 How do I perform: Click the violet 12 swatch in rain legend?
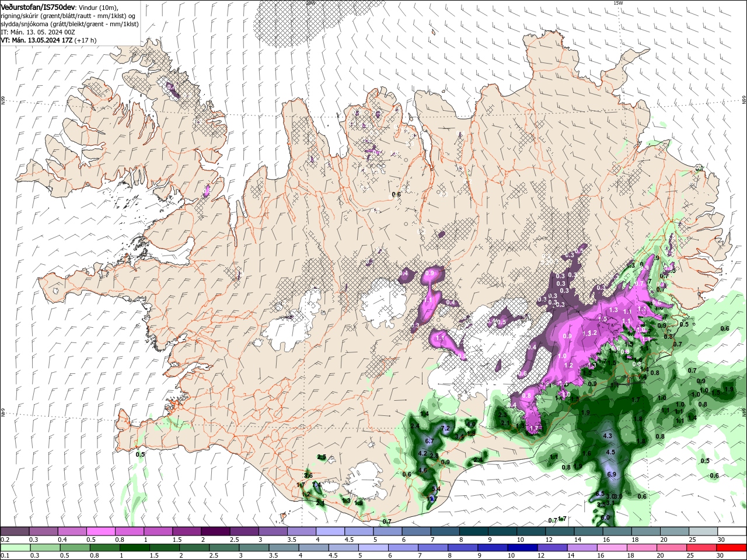(x=552, y=548)
